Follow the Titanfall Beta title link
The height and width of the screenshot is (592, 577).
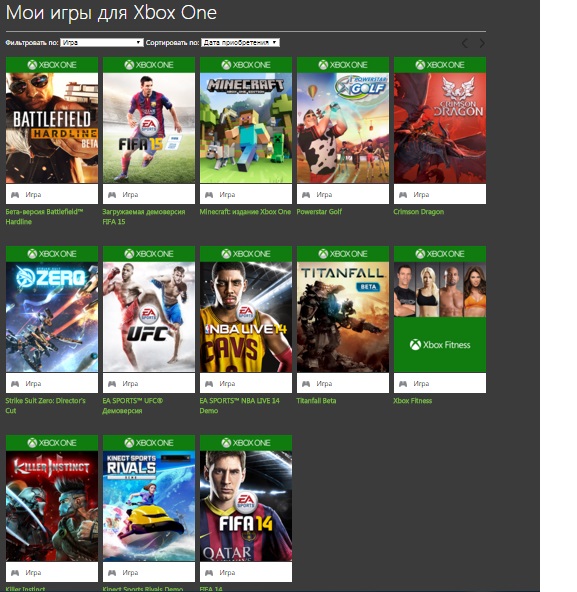coord(316,401)
